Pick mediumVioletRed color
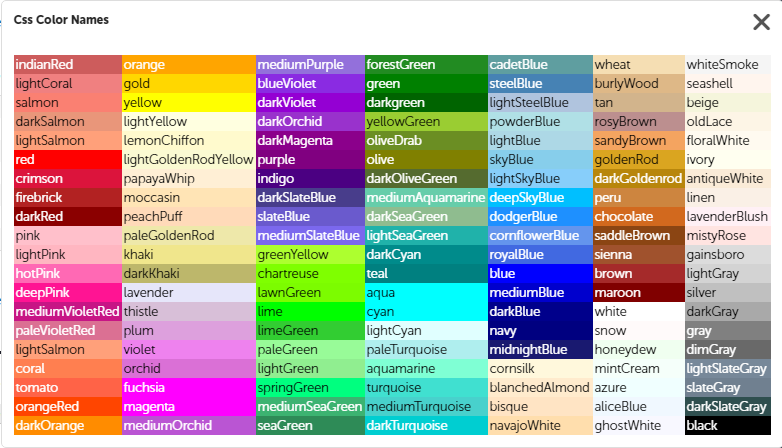The width and height of the screenshot is (782, 448). click(x=68, y=311)
